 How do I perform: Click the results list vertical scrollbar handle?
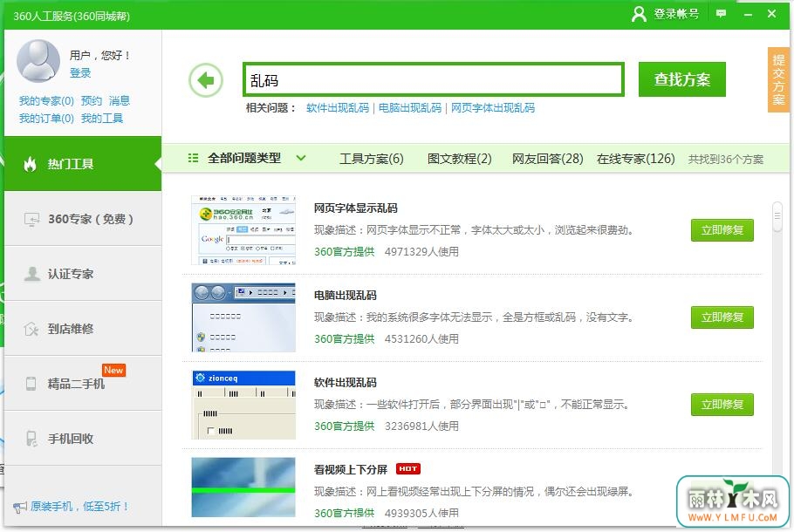(777, 216)
